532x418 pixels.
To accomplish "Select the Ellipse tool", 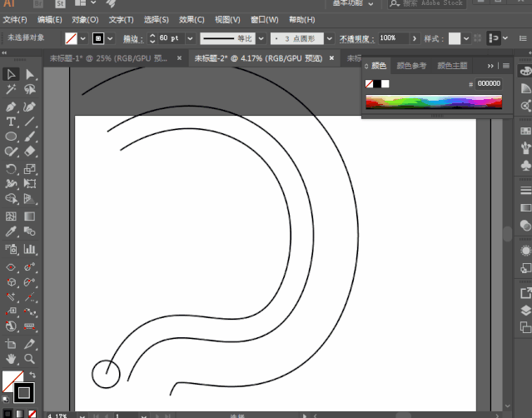I will [x=11, y=137].
